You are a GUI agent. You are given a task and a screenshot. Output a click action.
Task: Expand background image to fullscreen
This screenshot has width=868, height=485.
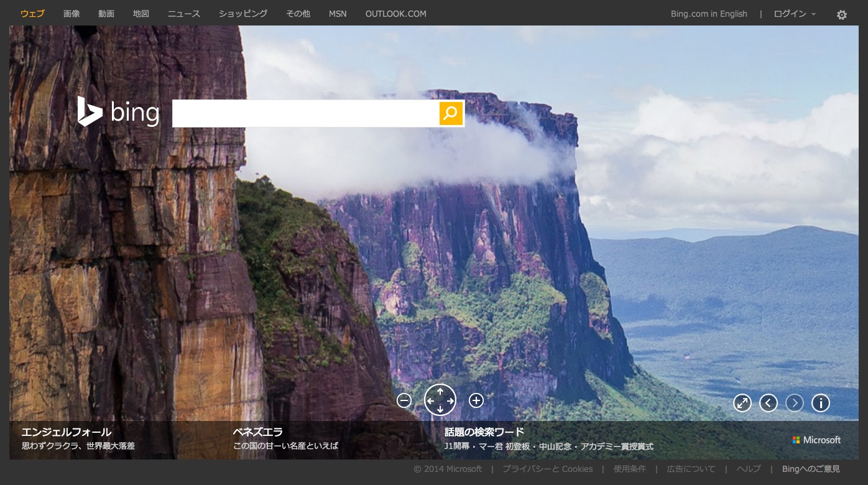(x=742, y=403)
